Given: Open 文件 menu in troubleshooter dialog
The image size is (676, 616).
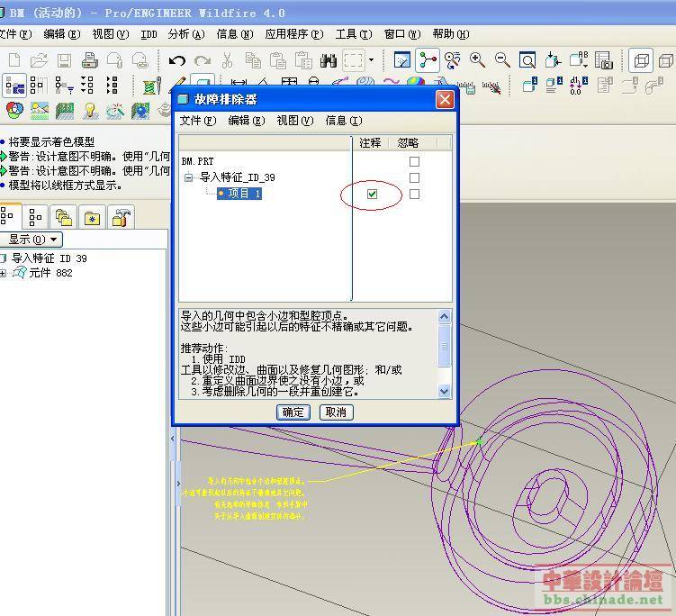Looking at the screenshot, I should pos(198,121).
